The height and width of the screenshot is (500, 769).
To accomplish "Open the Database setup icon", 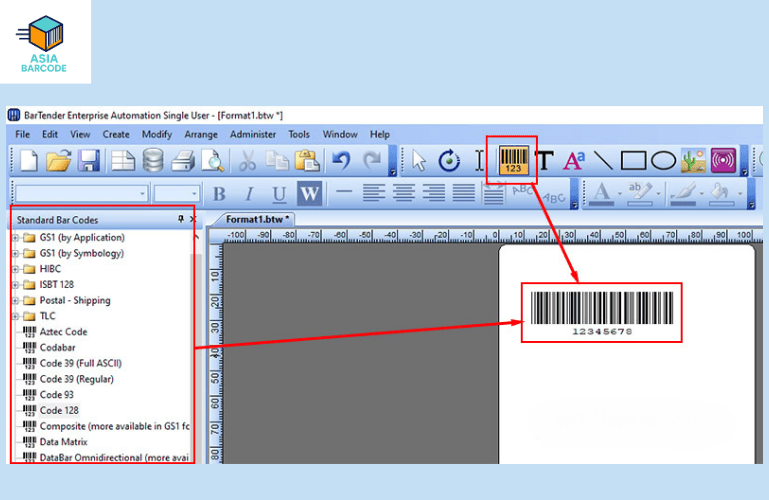I will pyautogui.click(x=152, y=161).
